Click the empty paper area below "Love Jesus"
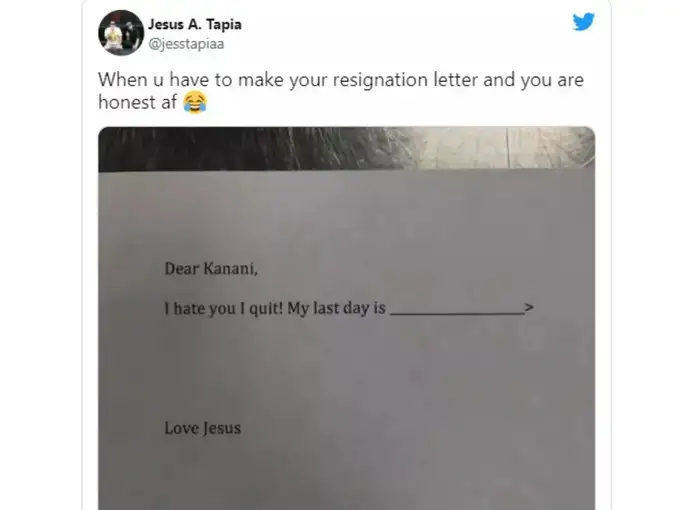Viewport: 680px width, 510px height. pyautogui.click(x=347, y=477)
